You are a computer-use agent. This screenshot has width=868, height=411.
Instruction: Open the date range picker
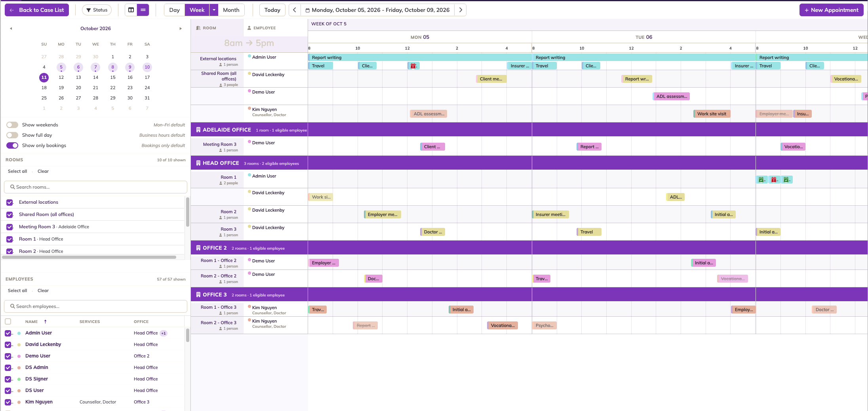point(377,10)
